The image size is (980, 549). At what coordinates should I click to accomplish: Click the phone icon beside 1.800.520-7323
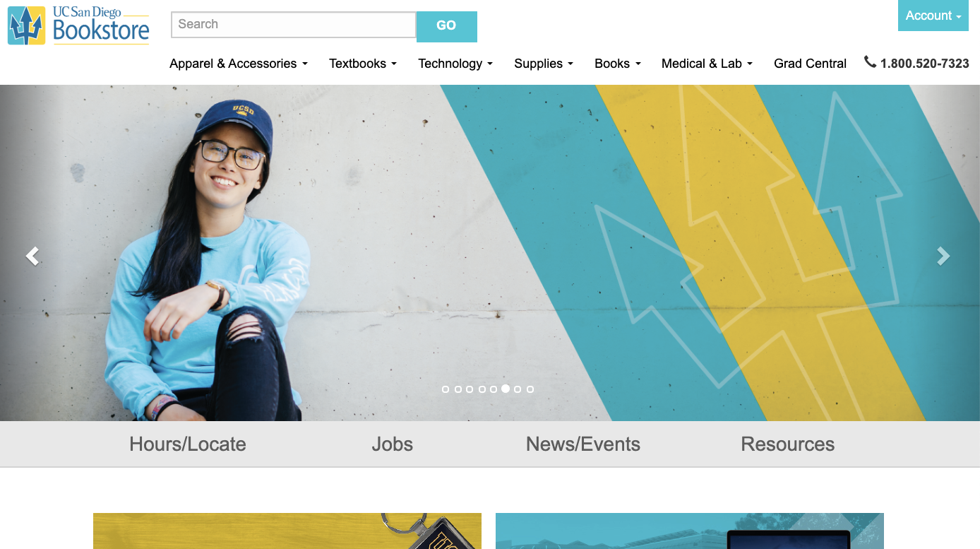870,62
